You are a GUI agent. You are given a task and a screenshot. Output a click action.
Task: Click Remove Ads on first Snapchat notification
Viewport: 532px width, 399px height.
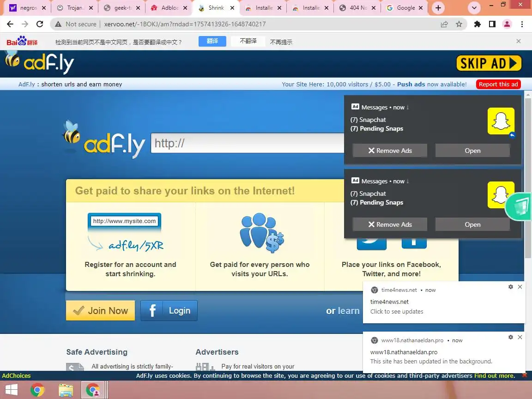tap(390, 151)
